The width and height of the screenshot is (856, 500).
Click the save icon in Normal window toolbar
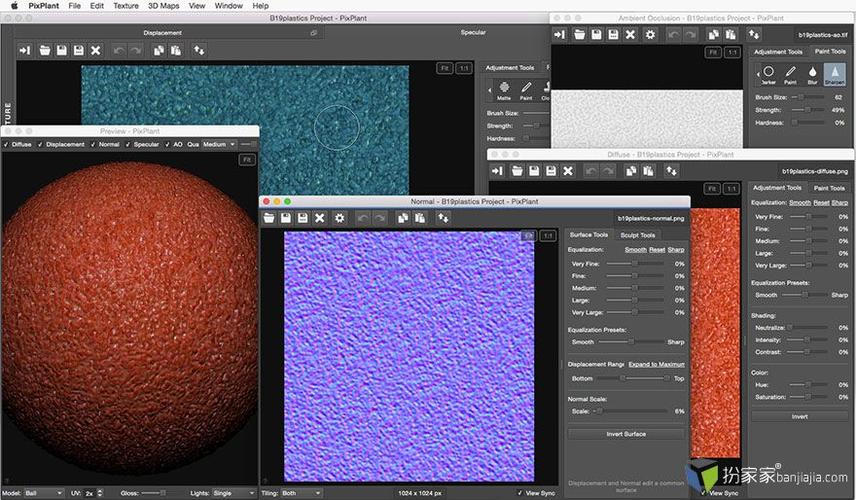[x=286, y=217]
